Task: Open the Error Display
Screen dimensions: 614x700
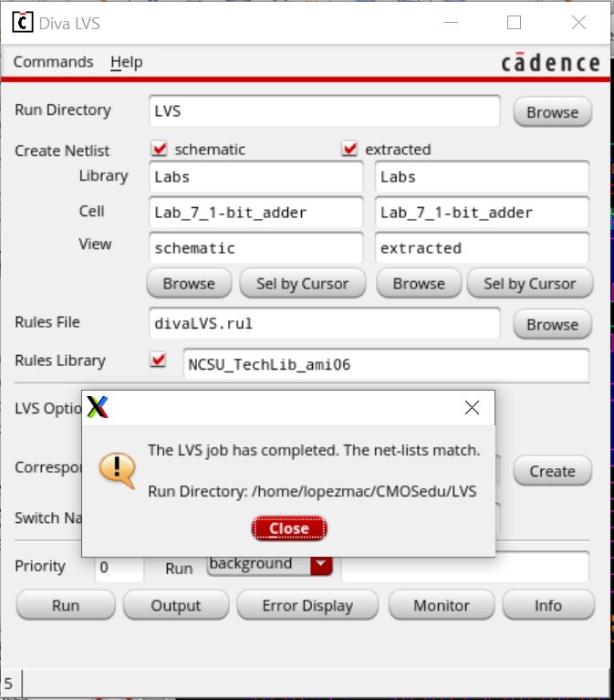Action: tap(307, 605)
